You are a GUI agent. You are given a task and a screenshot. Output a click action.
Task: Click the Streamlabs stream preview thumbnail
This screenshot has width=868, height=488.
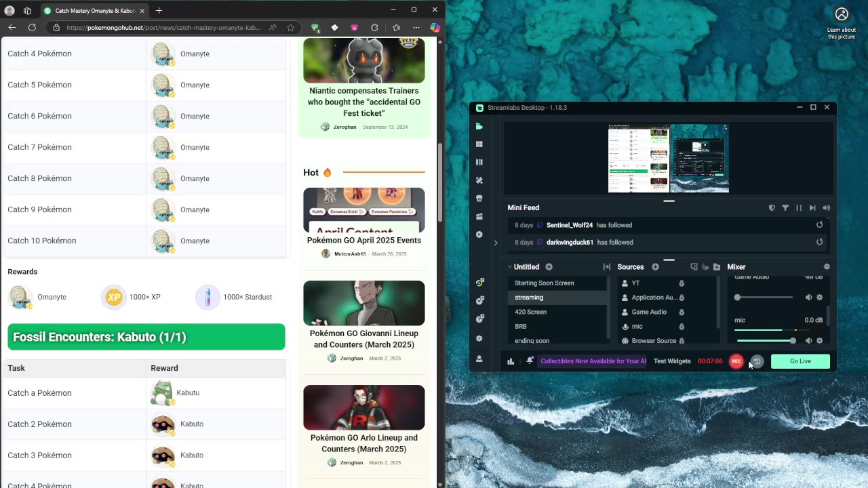coord(669,159)
